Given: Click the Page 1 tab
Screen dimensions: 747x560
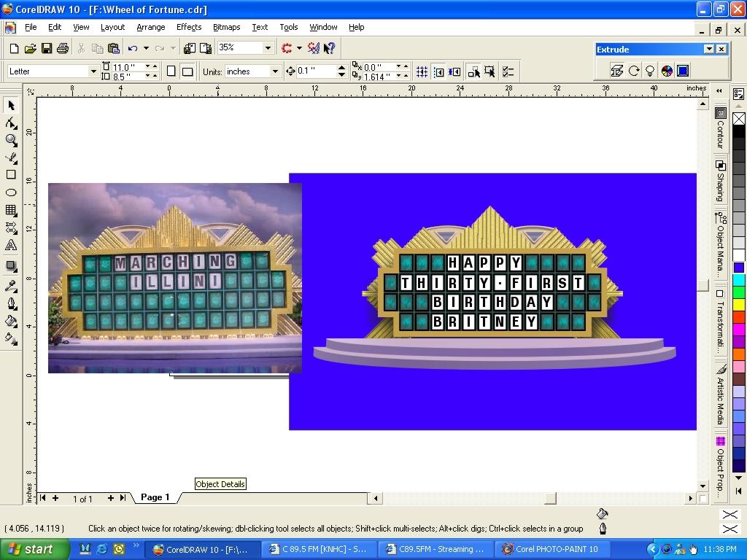Looking at the screenshot, I should (x=155, y=497).
